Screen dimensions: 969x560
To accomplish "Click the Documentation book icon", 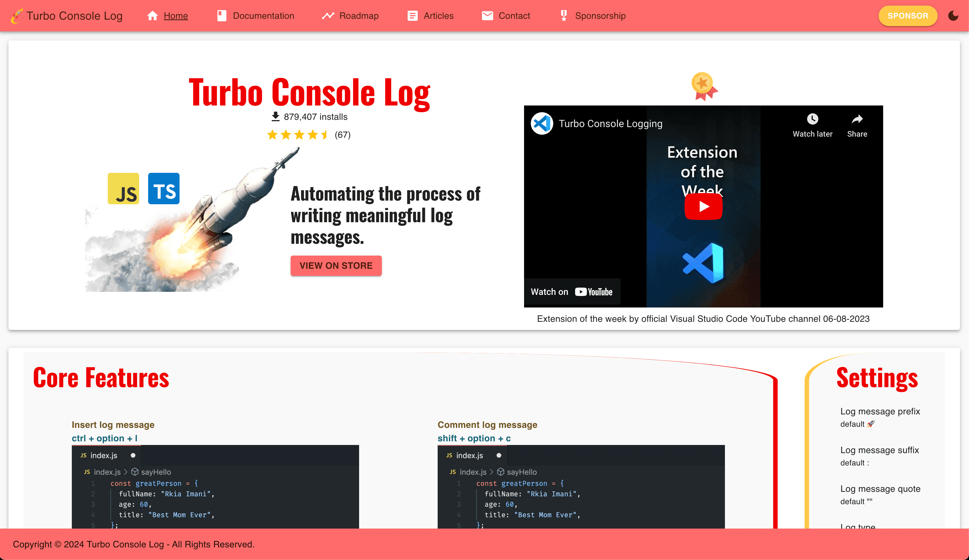I will coord(221,16).
